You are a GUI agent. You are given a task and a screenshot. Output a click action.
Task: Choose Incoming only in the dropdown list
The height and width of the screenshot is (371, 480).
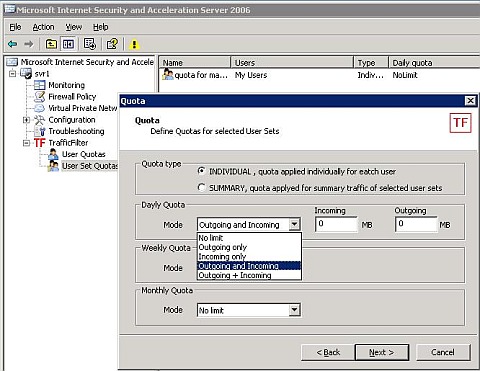(249, 256)
